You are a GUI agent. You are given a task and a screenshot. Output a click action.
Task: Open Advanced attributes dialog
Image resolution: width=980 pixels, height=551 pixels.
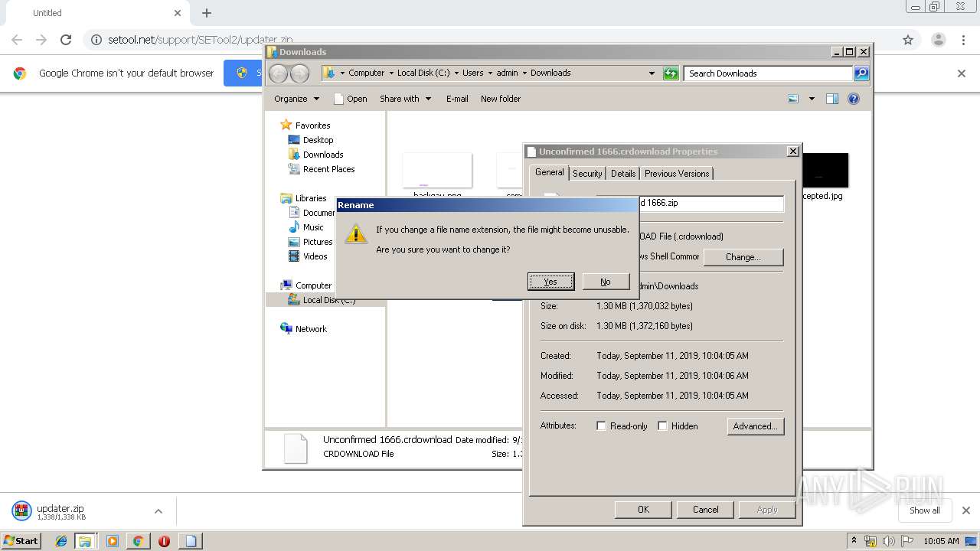pos(755,426)
